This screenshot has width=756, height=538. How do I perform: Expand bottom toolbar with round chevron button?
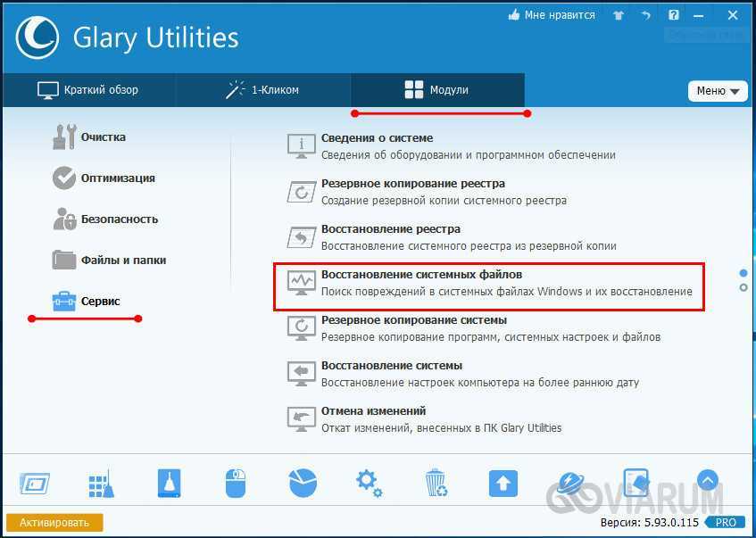[707, 481]
